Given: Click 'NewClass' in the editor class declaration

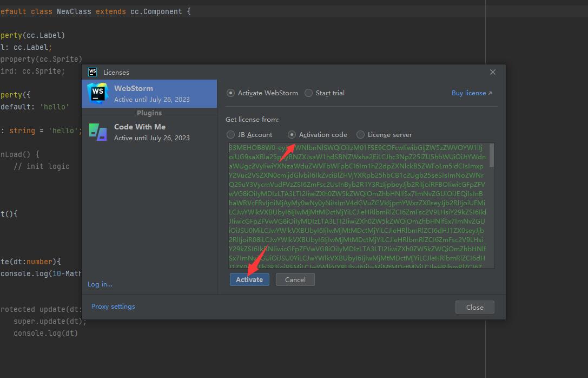Looking at the screenshot, I should (x=74, y=11).
